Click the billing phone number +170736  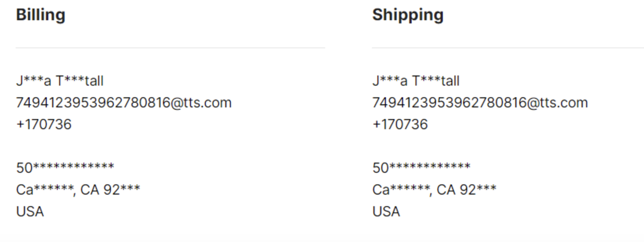click(44, 124)
